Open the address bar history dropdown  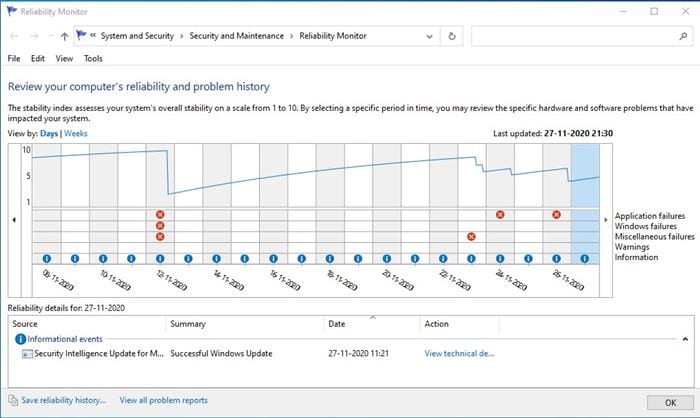(429, 36)
